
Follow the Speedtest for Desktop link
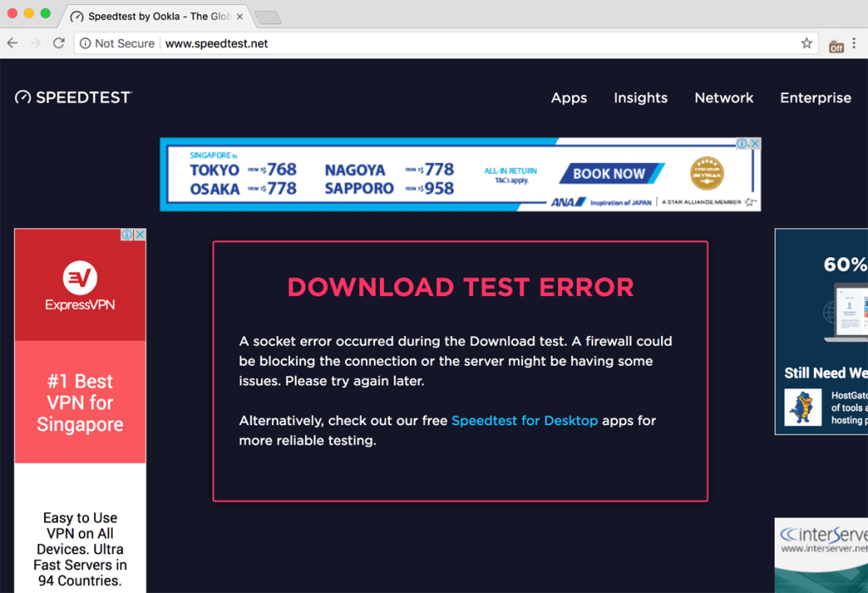524,421
